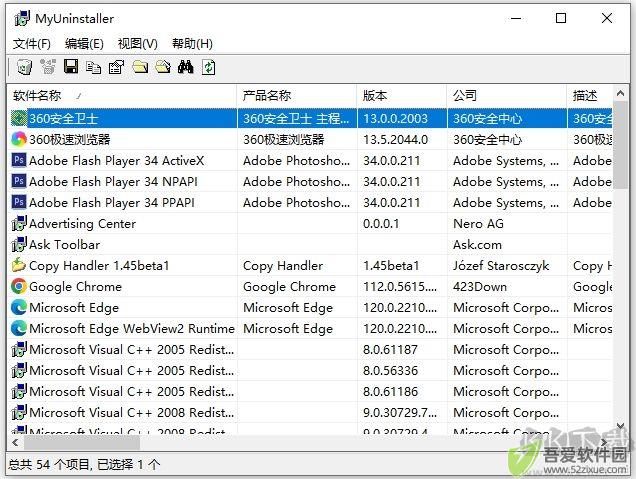This screenshot has width=636, height=479.
Task: Click the status bar item count text
Action: [84, 465]
